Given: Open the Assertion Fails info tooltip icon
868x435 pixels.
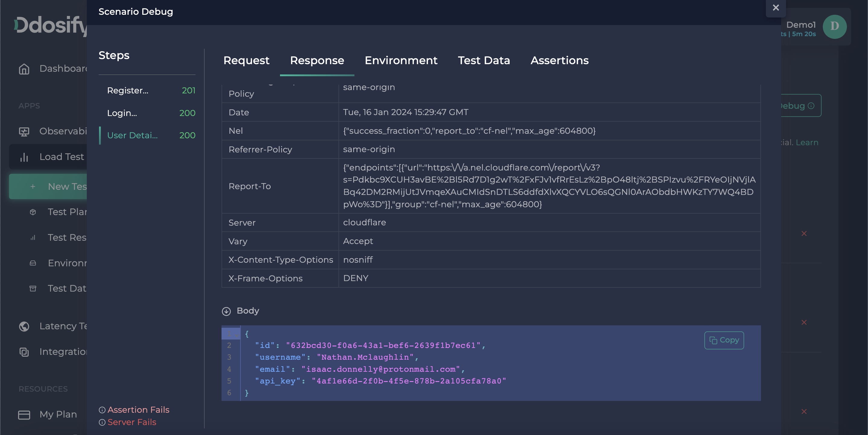Looking at the screenshot, I should (102, 410).
